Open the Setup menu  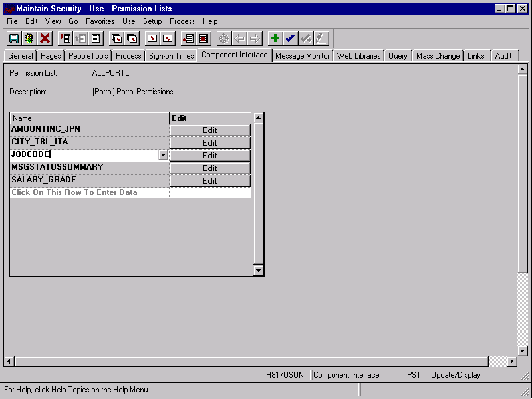pos(152,21)
